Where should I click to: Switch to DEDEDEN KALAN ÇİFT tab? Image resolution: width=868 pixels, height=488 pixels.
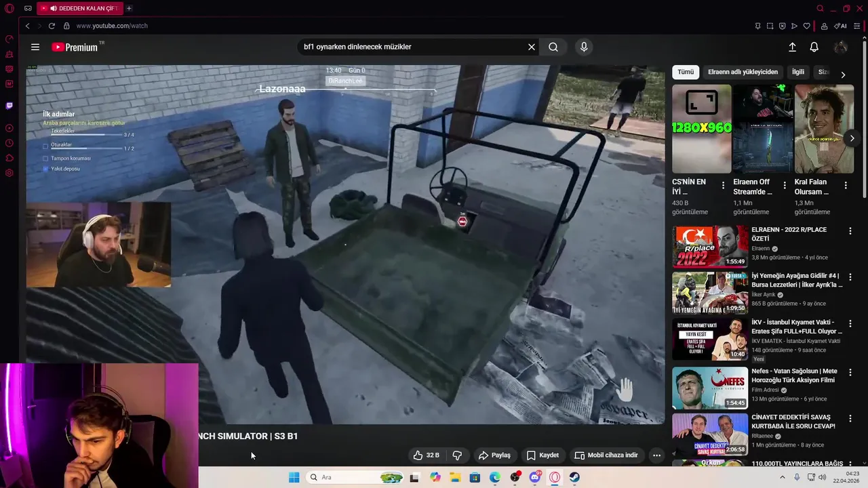[79, 8]
